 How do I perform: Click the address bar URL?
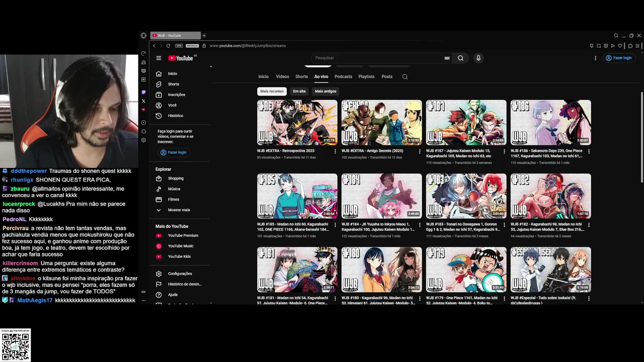pos(248,46)
